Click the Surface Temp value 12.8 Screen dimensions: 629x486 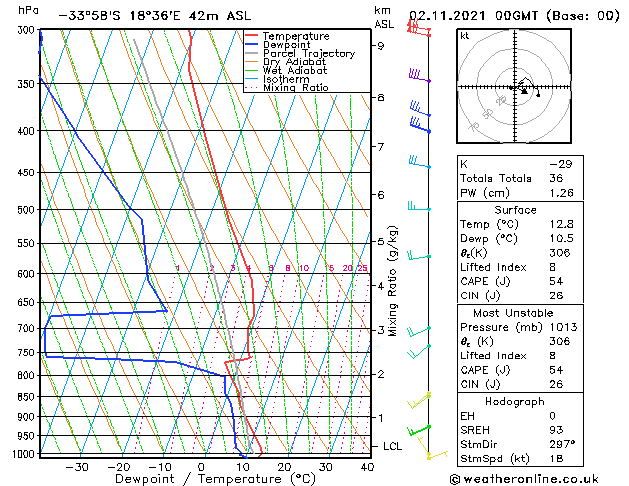[561, 224]
